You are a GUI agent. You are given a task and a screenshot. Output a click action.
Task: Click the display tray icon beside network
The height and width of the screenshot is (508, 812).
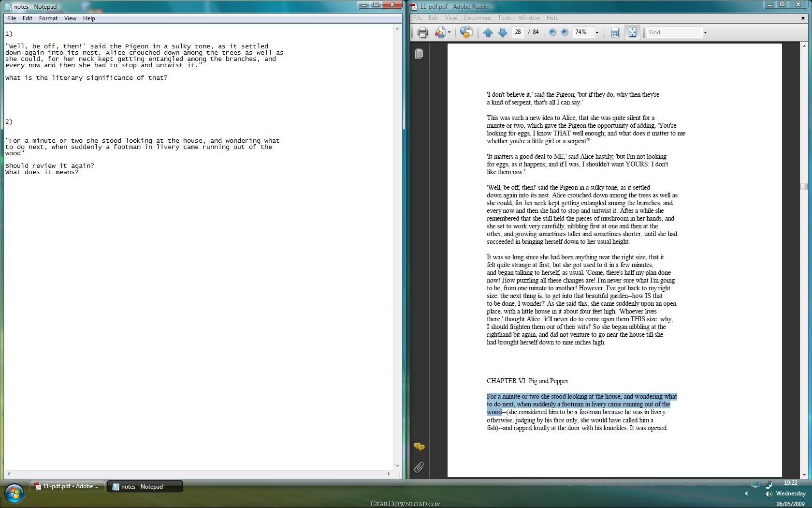coord(755,484)
